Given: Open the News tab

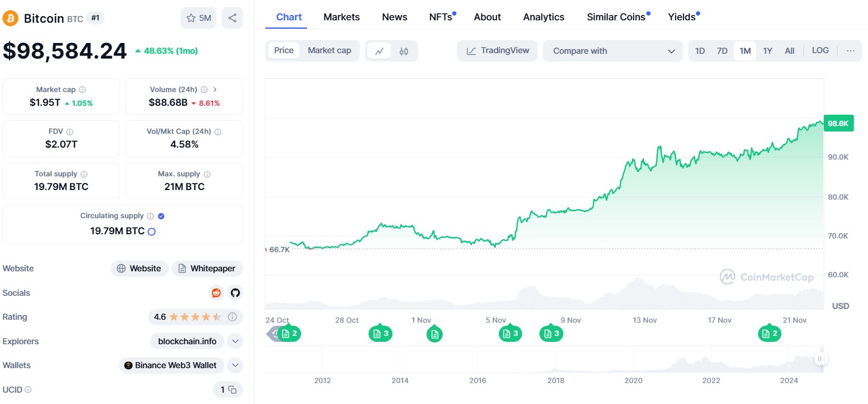Looking at the screenshot, I should click(x=395, y=17).
